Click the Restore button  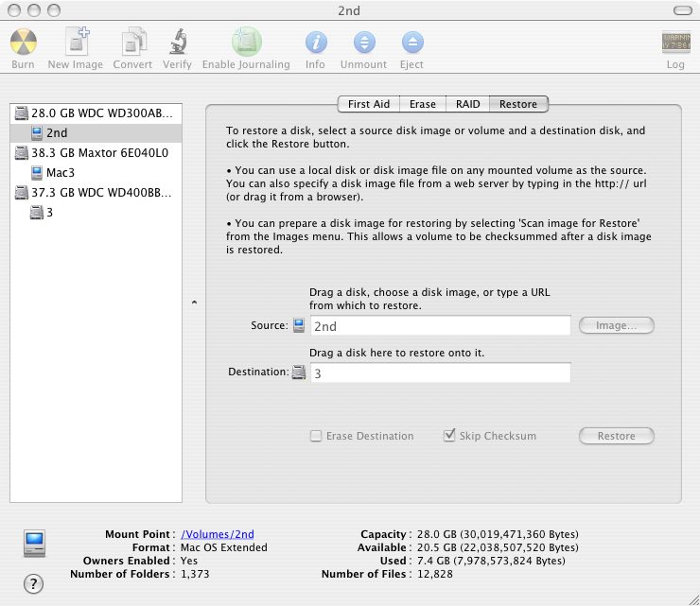pos(617,436)
